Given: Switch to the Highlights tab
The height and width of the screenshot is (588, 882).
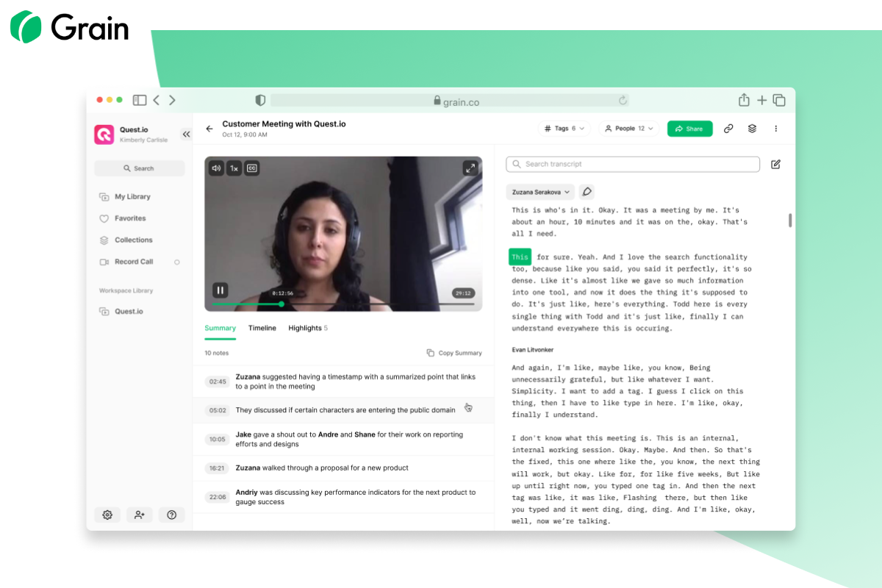Looking at the screenshot, I should pyautogui.click(x=308, y=328).
